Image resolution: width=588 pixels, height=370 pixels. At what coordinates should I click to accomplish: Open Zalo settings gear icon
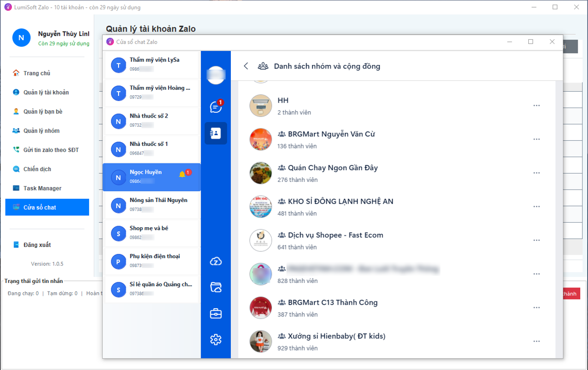(x=215, y=340)
